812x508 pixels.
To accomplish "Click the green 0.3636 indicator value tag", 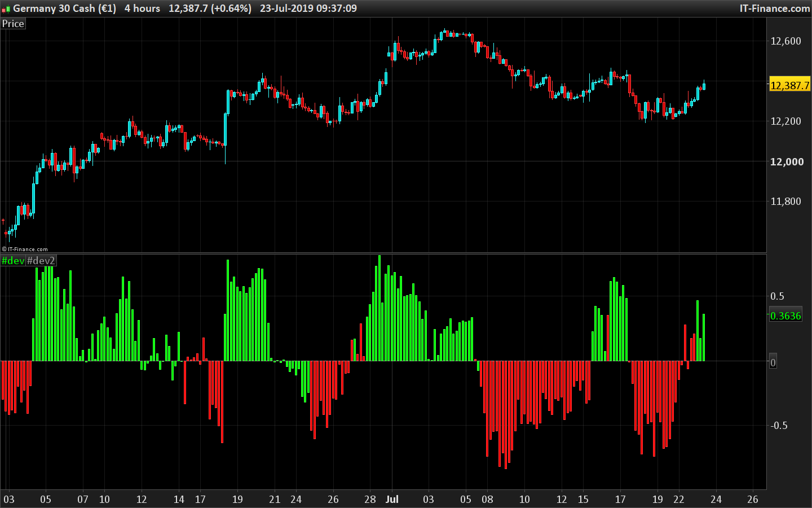I will pos(785,316).
